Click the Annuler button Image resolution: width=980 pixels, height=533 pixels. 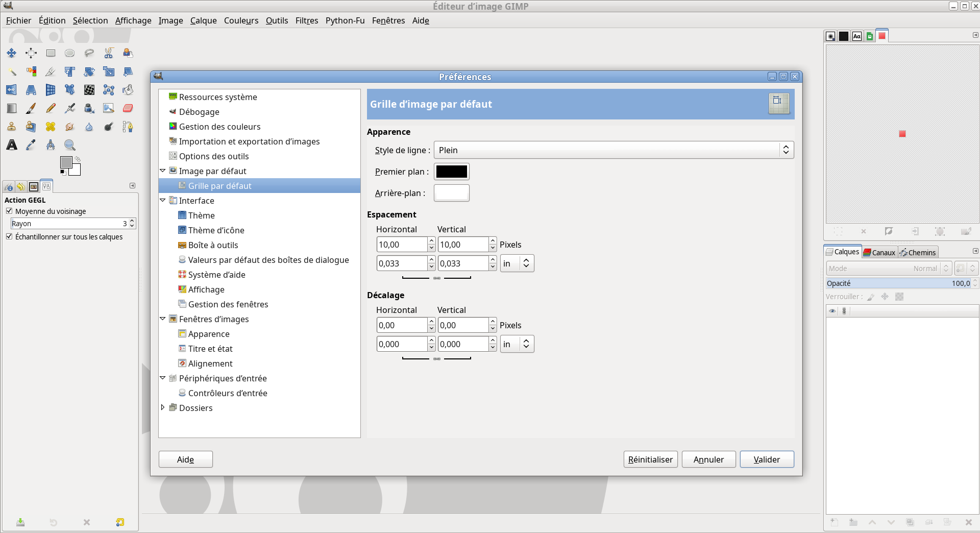click(x=708, y=459)
